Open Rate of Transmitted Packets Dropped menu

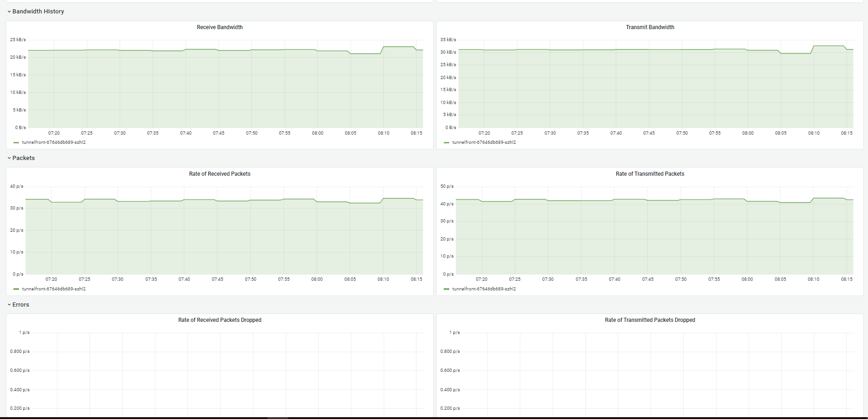pos(650,320)
